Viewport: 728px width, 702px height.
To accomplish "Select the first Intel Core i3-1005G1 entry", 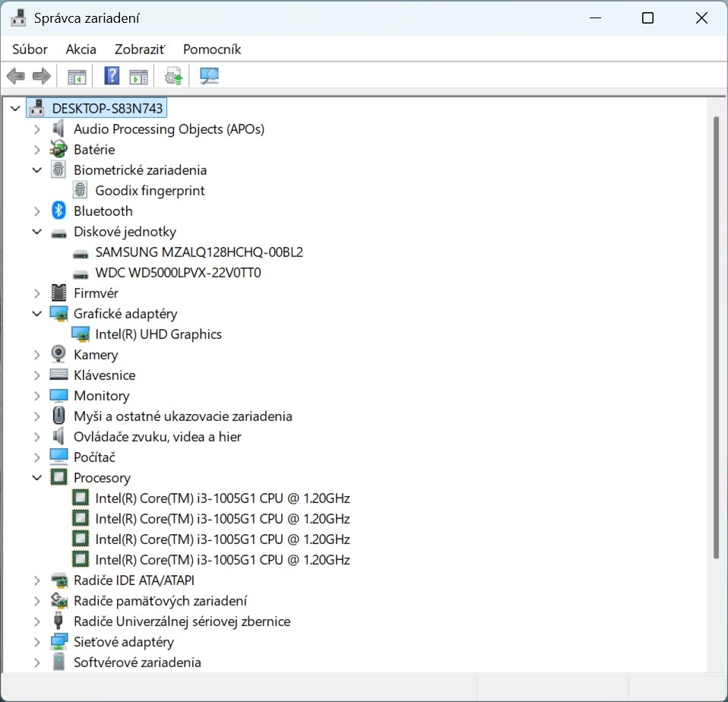I will (x=223, y=498).
